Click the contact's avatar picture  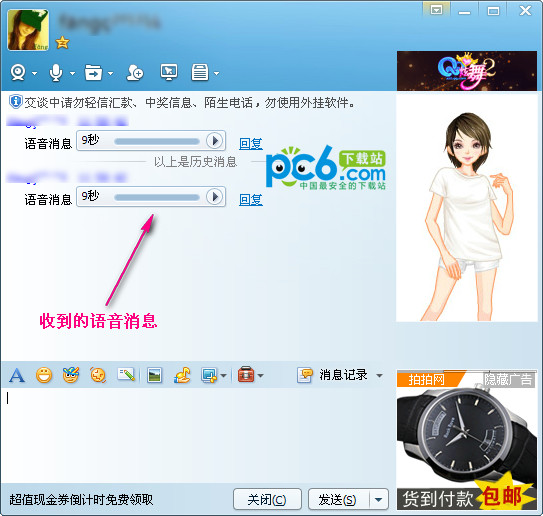[28, 30]
